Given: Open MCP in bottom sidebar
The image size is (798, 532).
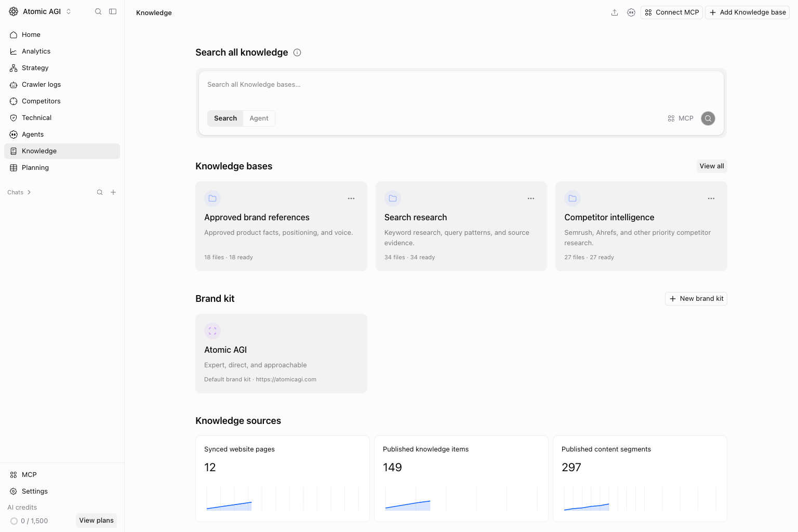Looking at the screenshot, I should point(62,475).
